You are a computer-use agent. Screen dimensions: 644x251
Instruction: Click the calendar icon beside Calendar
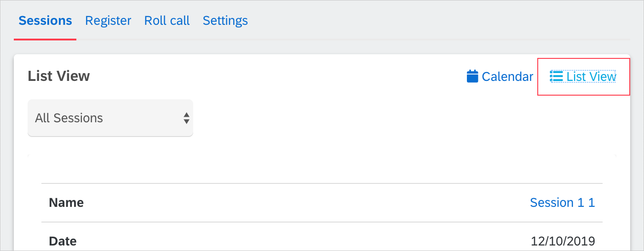[472, 76]
